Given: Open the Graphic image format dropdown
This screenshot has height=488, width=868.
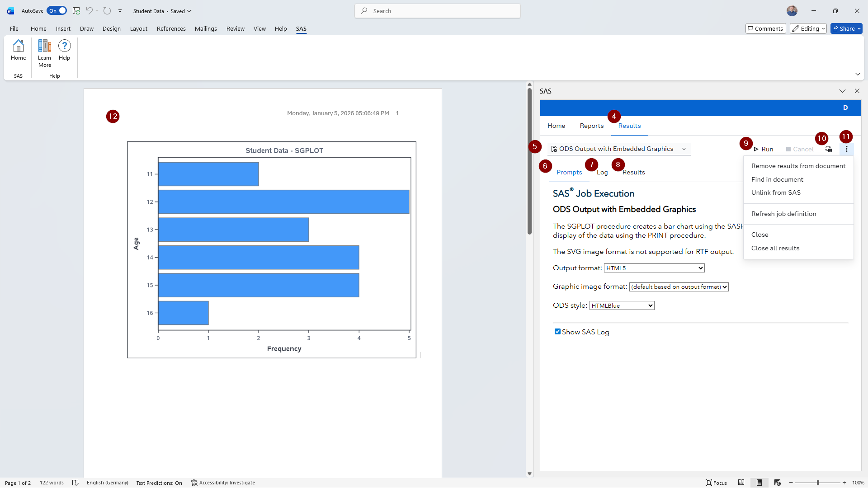Looking at the screenshot, I should 679,287.
